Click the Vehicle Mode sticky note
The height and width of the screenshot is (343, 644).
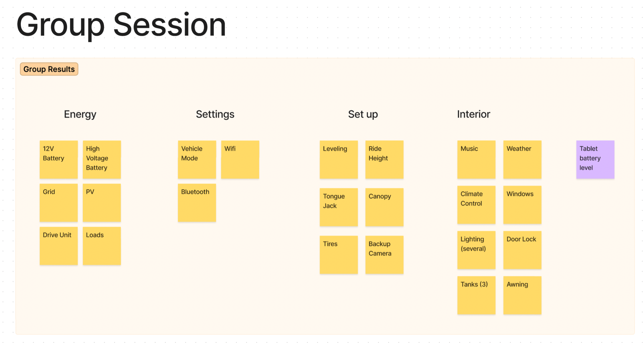[197, 159]
